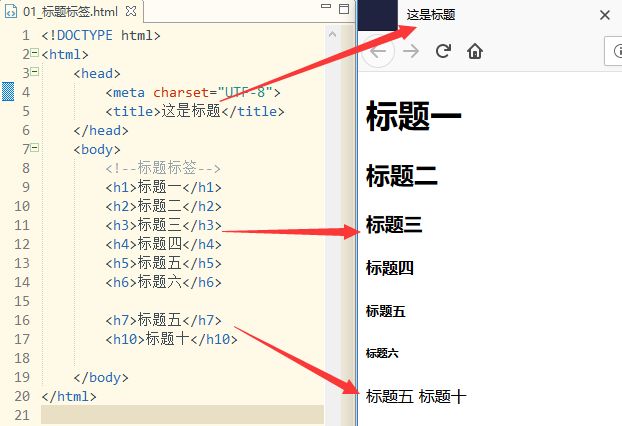Maximize the editor pane
Image resolution: width=622 pixels, height=426 pixels.
tap(344, 9)
